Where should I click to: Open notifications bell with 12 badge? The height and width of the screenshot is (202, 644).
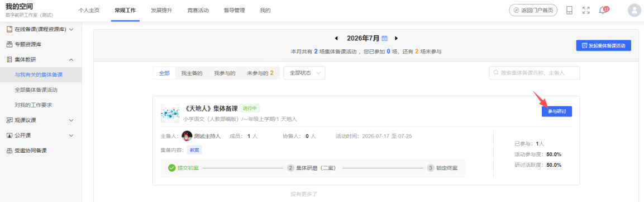(603, 10)
